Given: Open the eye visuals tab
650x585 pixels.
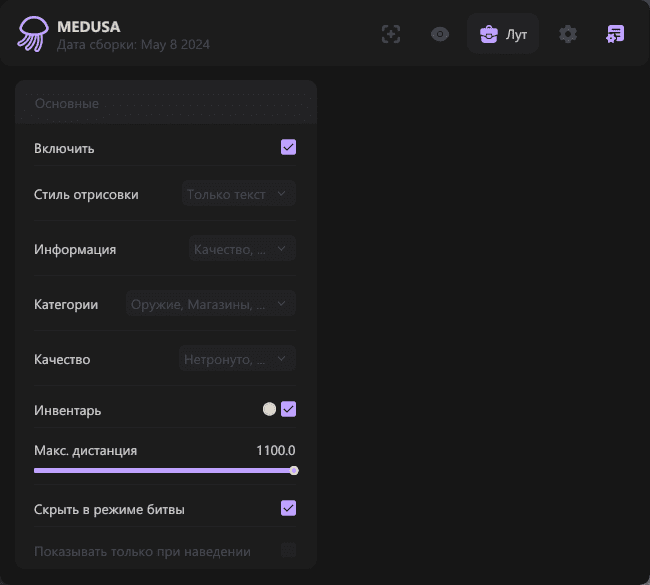Looking at the screenshot, I should tap(440, 34).
